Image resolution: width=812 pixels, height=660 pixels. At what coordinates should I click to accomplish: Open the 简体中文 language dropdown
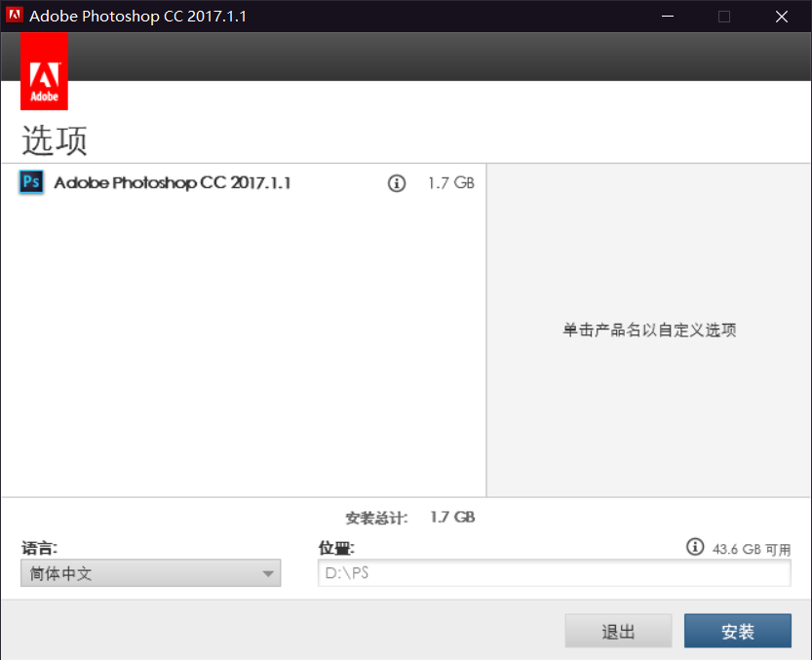151,573
